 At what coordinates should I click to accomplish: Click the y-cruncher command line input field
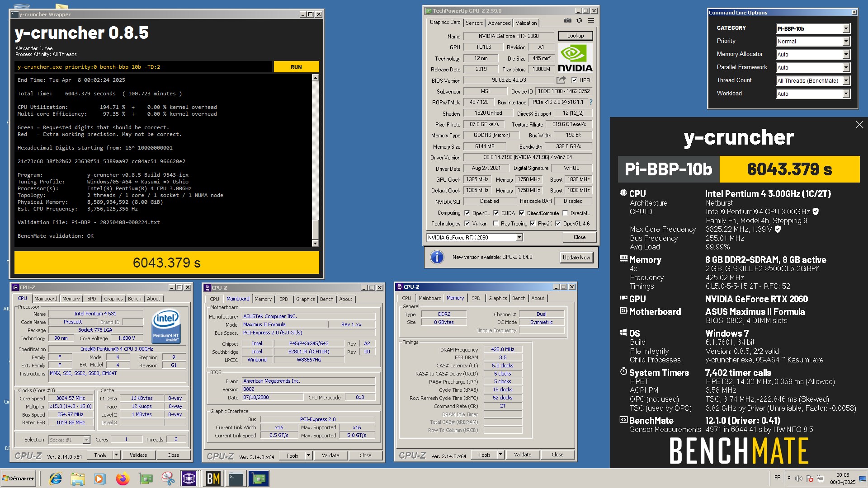click(144, 67)
